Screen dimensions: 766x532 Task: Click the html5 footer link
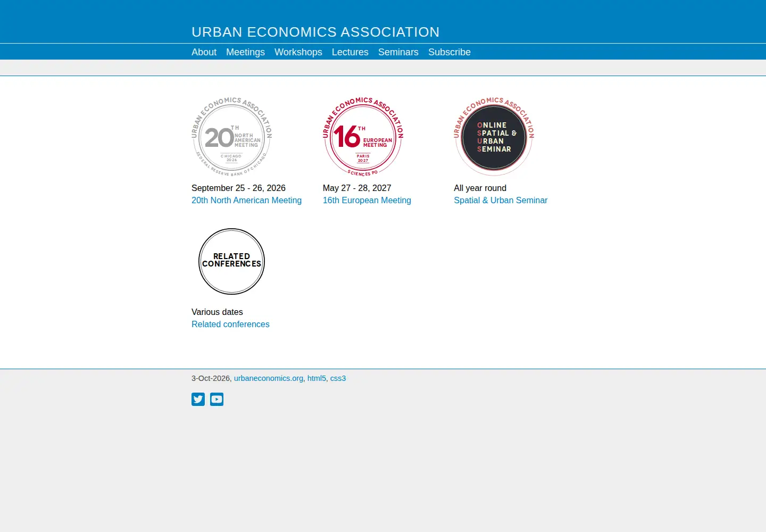317,378
